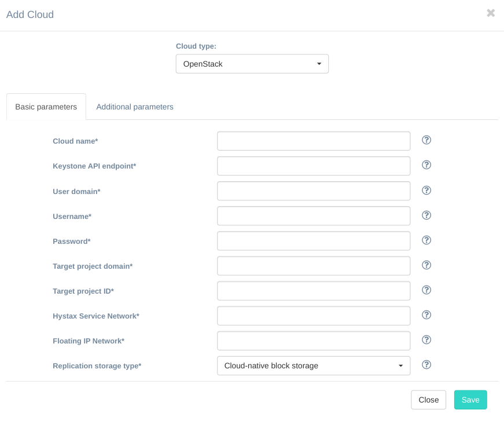Show help for the Username field
This screenshot has height=428, width=504.
[x=426, y=215]
